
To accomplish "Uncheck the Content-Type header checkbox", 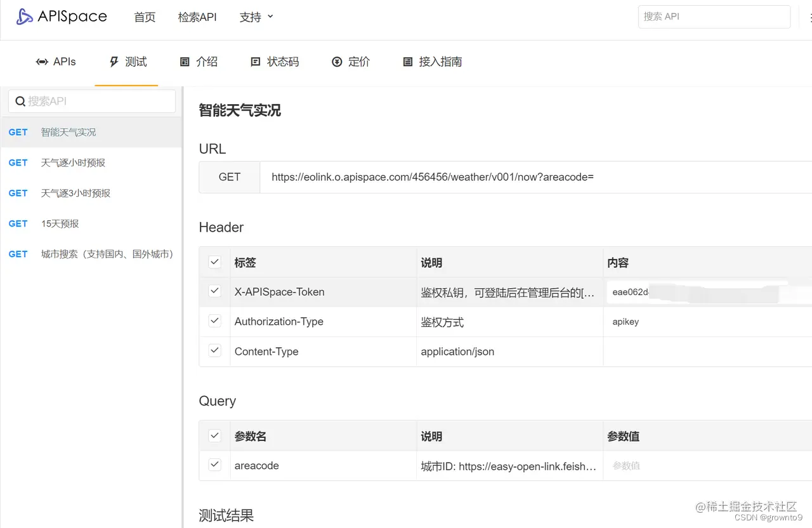I will (x=214, y=350).
